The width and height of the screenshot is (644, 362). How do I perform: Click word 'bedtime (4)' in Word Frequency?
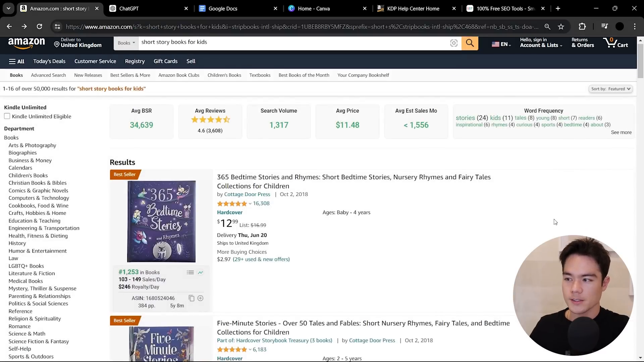pos(576,125)
